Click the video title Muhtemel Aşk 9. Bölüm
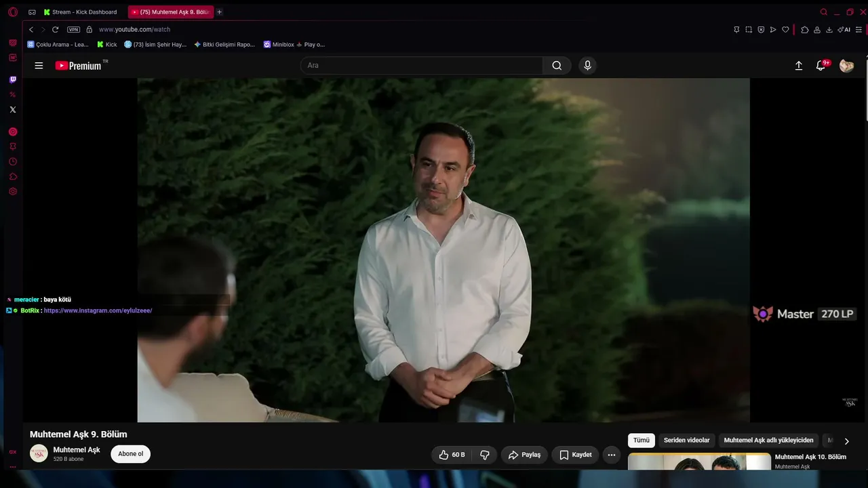Viewport: 868px width, 488px height. point(79,434)
